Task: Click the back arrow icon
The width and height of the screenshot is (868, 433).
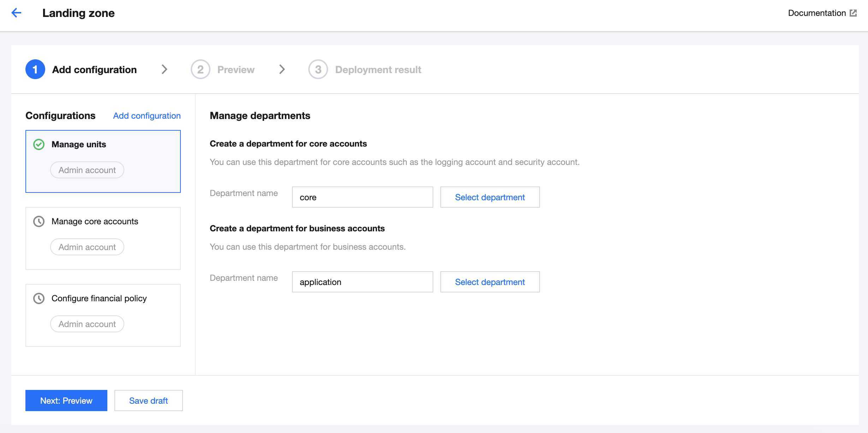Action: pyautogui.click(x=16, y=13)
